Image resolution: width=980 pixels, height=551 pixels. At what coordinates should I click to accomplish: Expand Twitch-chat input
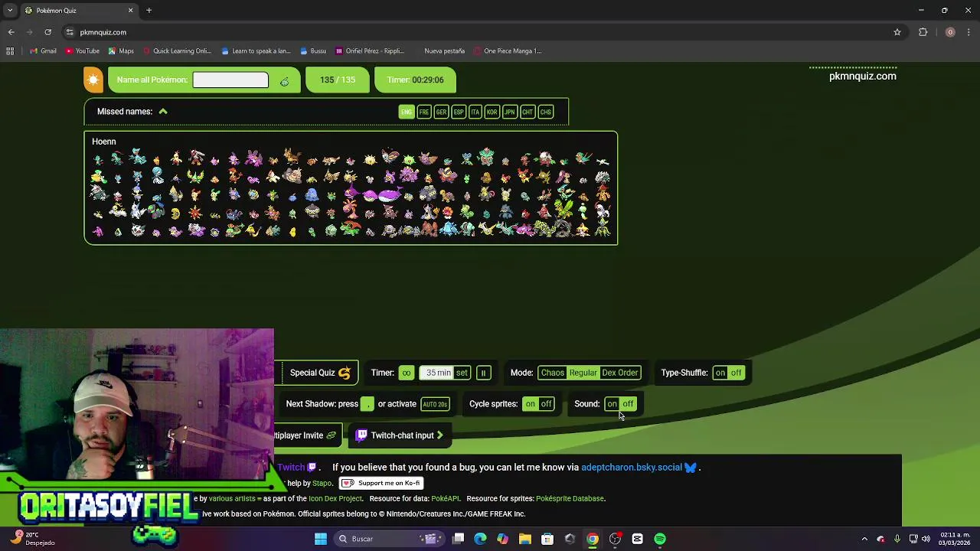point(400,435)
